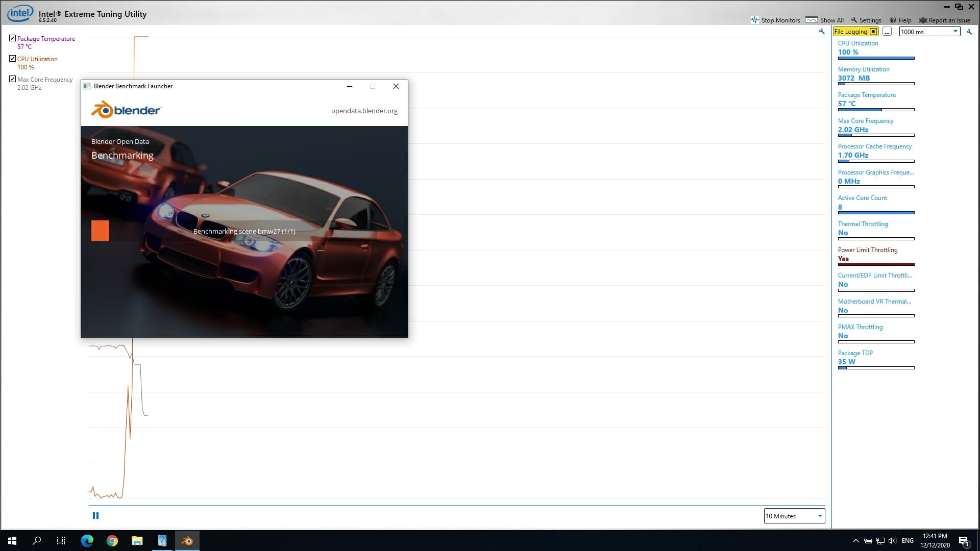Image resolution: width=980 pixels, height=551 pixels.
Task: Click Show All in the toolbar
Action: click(x=825, y=20)
